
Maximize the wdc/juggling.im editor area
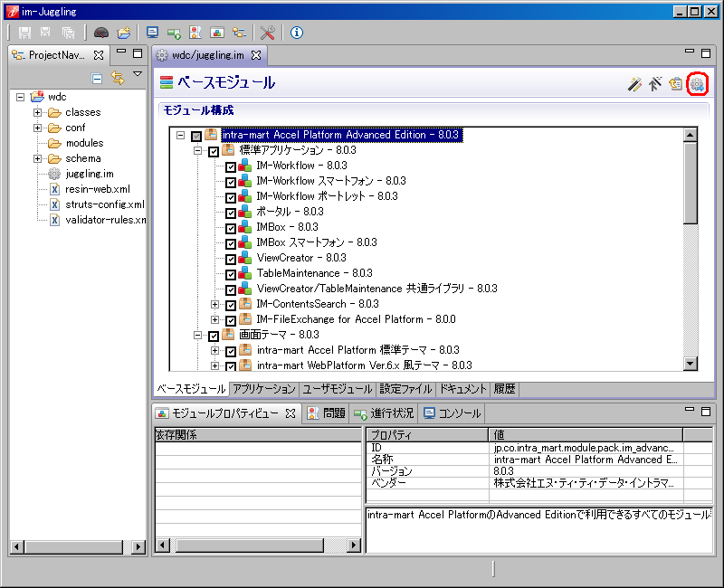pyautogui.click(x=706, y=53)
